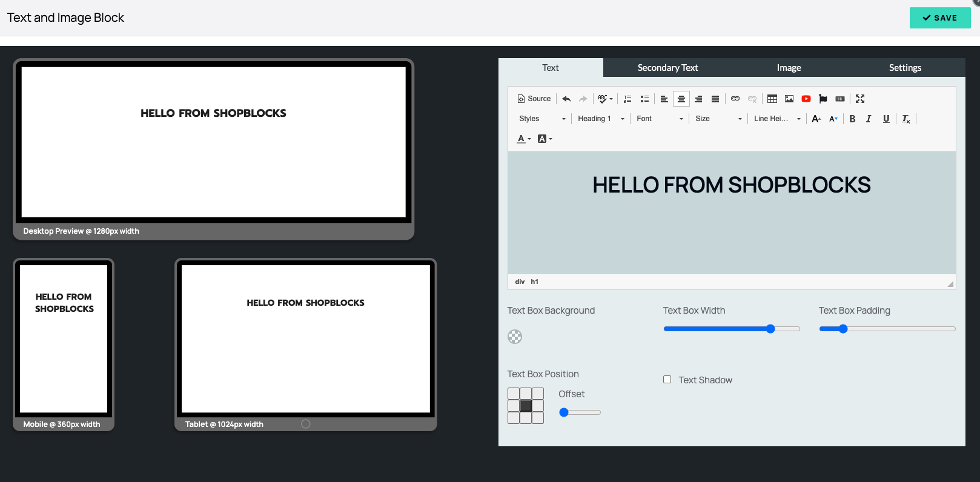Remove text formatting

(906, 119)
